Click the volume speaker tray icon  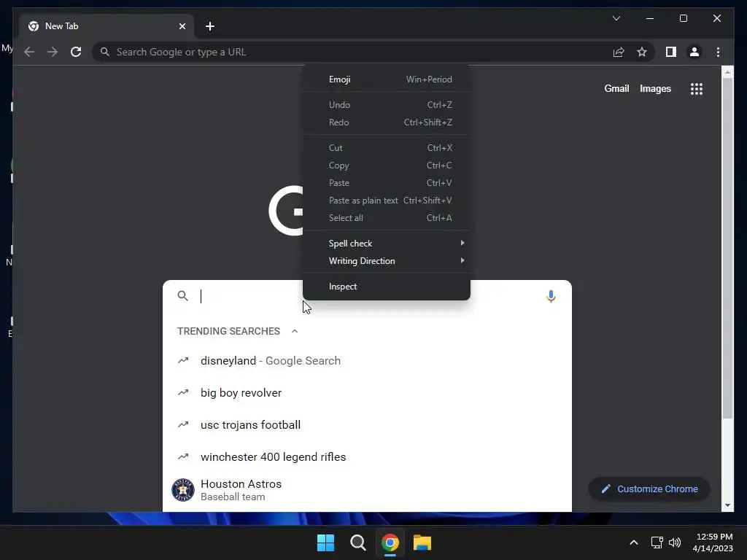pos(675,542)
